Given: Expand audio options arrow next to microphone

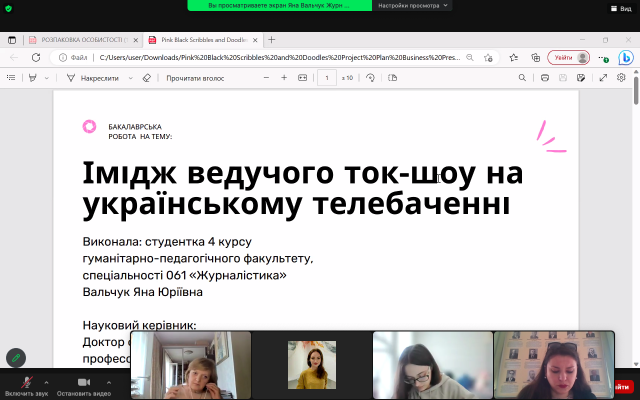Looking at the screenshot, I should pyautogui.click(x=45, y=379).
